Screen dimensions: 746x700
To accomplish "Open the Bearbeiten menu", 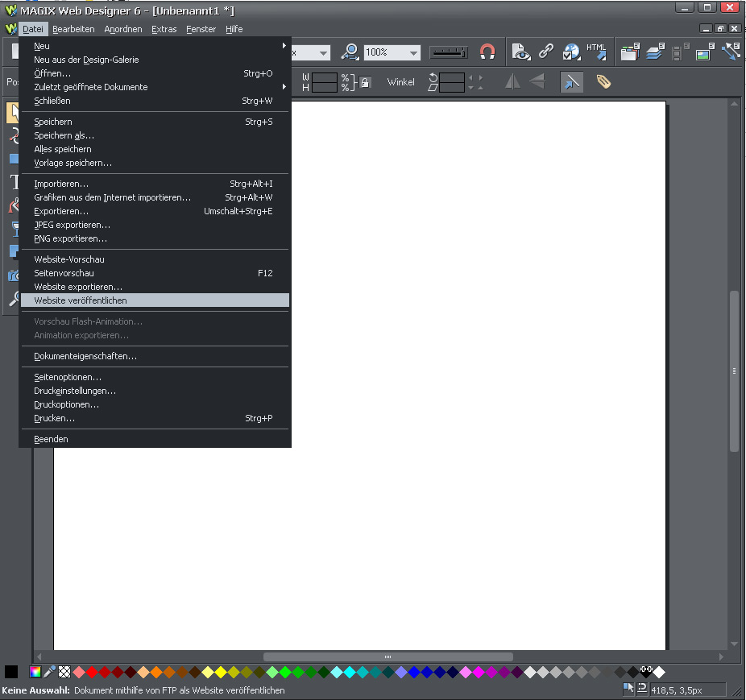I will tap(73, 29).
